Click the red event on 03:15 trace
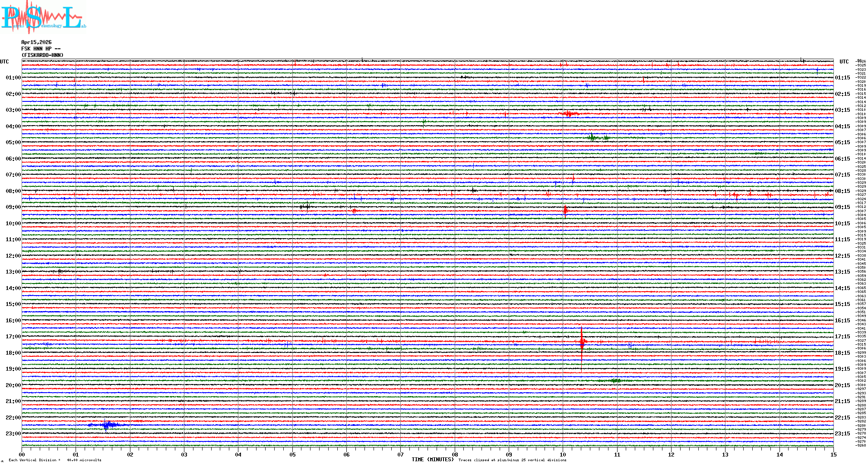Screen dimensions: 868x466 click(x=569, y=114)
